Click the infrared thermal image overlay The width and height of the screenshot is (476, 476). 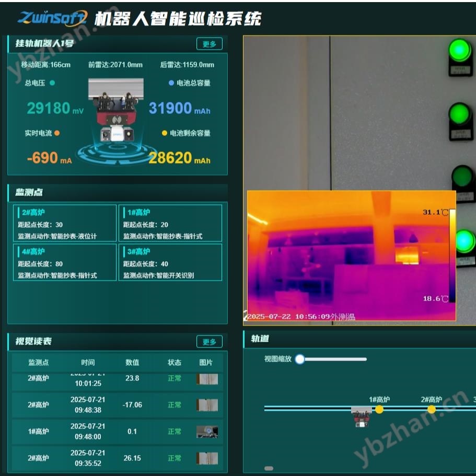tap(351, 256)
